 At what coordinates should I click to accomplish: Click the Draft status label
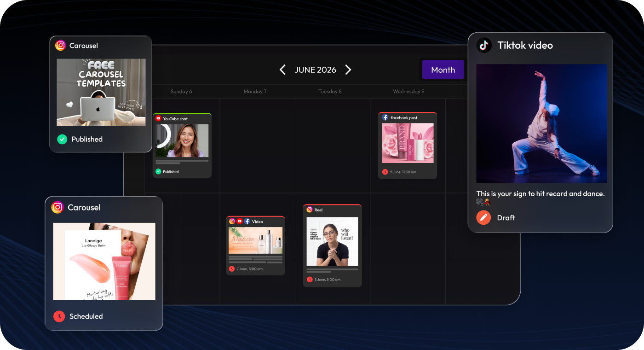[x=506, y=217]
